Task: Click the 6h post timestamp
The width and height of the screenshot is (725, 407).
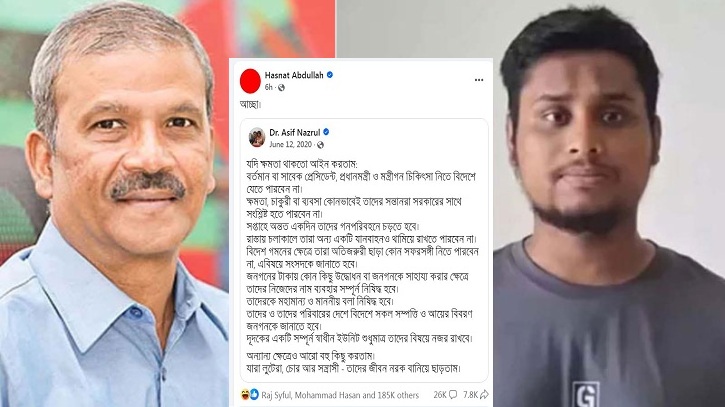Action: (269, 87)
